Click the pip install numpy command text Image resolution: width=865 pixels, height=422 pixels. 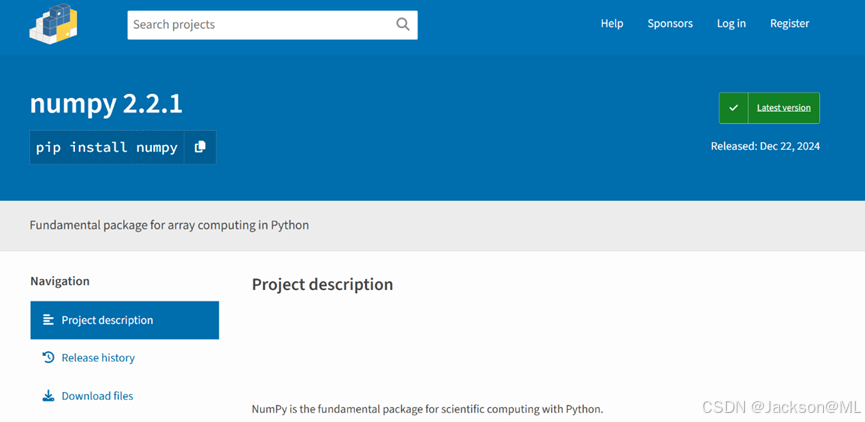pos(107,147)
